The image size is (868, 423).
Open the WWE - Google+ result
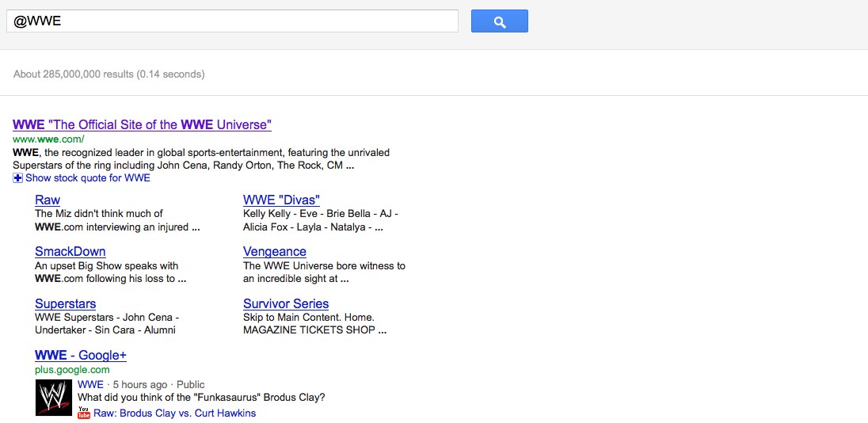[x=81, y=356]
